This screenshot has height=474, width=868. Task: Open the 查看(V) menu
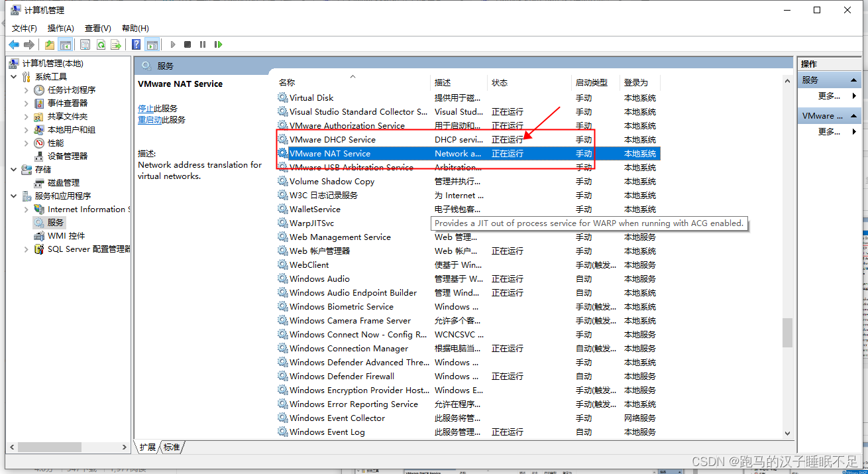97,28
